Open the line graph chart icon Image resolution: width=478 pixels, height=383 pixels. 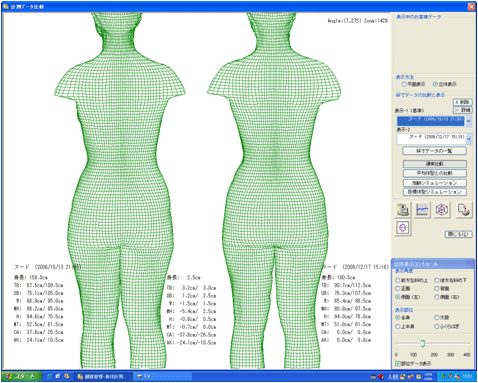click(x=422, y=210)
